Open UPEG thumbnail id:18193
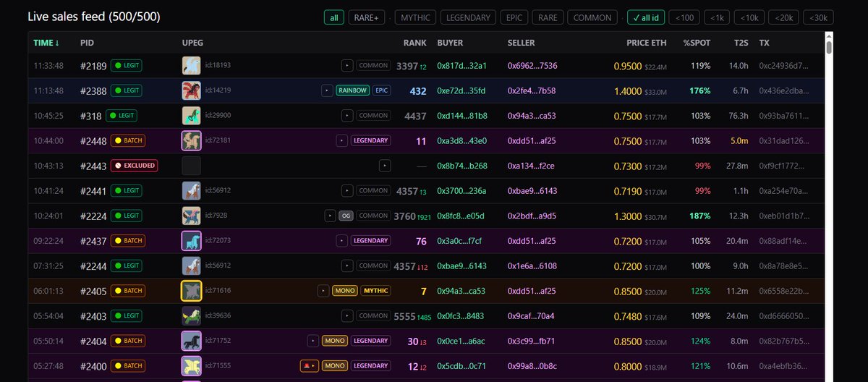This screenshot has width=868, height=382. click(191, 66)
